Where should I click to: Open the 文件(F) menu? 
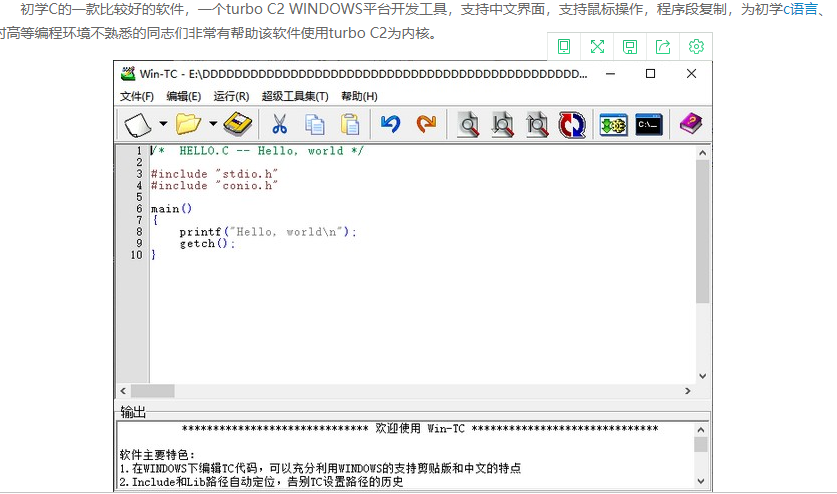click(137, 96)
